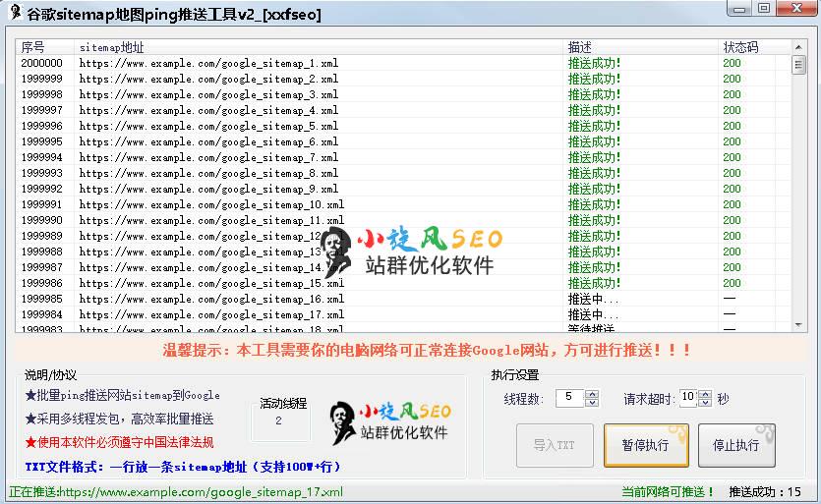This screenshot has height=504, width=821.
Task: Click the 线程数 label
Action: click(x=524, y=399)
